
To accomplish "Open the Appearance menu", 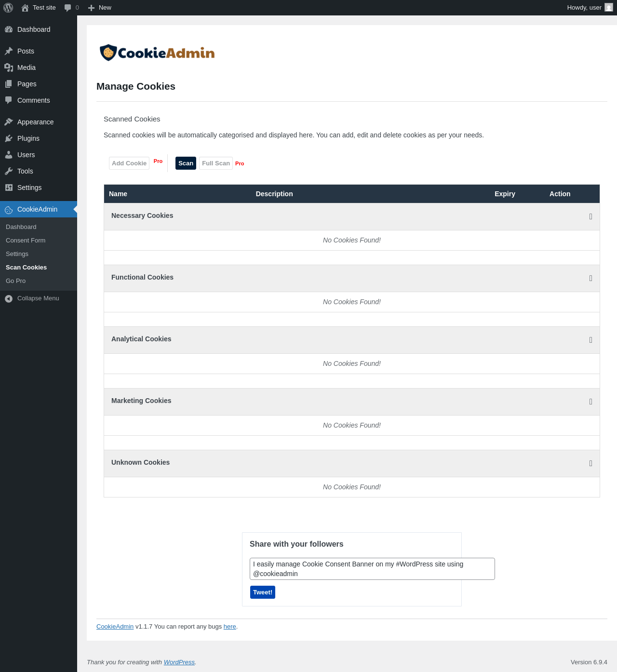I will [x=39, y=122].
